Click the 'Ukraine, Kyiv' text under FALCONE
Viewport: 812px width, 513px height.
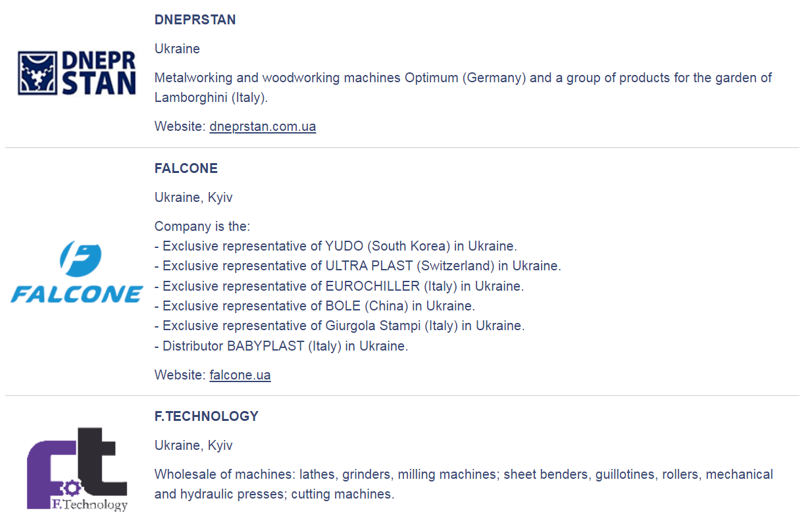[x=193, y=197]
